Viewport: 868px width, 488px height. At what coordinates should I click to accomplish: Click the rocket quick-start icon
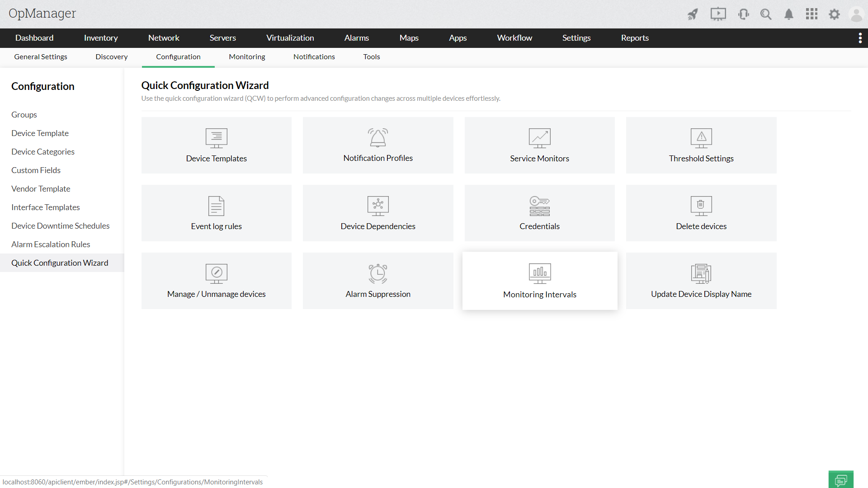tap(693, 14)
